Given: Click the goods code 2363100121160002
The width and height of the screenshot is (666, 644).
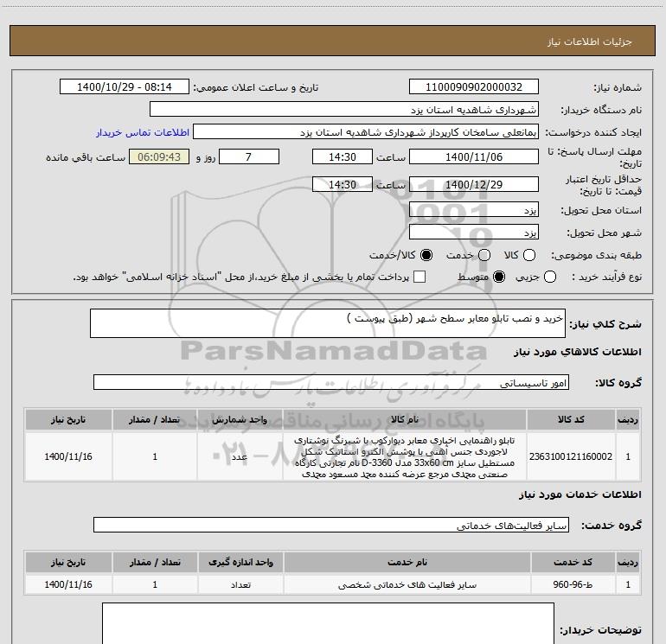Looking at the screenshot, I should [x=571, y=456].
